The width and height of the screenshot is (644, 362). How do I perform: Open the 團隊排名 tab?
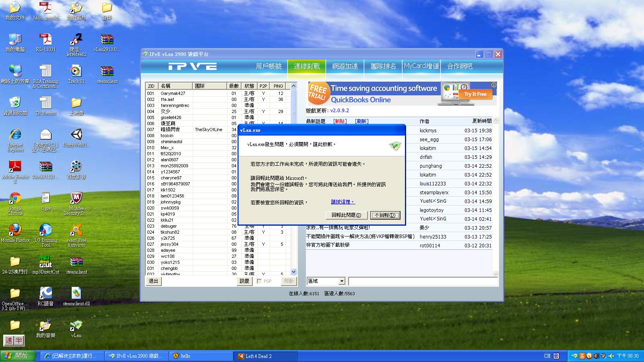pos(383,66)
